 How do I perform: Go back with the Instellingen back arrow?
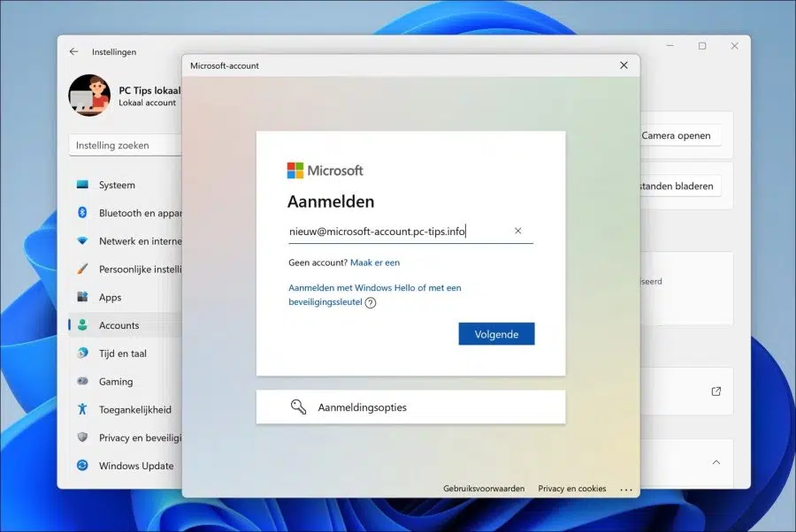click(74, 52)
